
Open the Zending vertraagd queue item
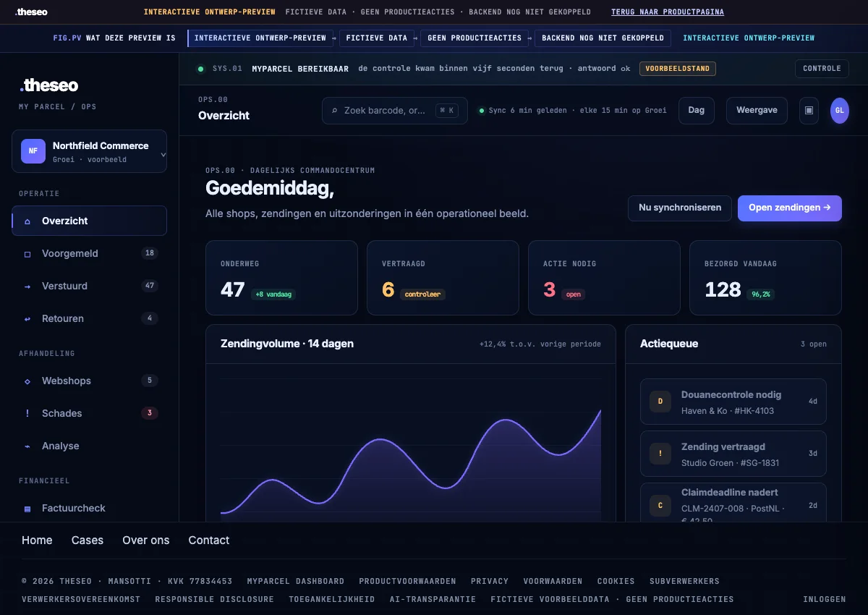pos(733,454)
